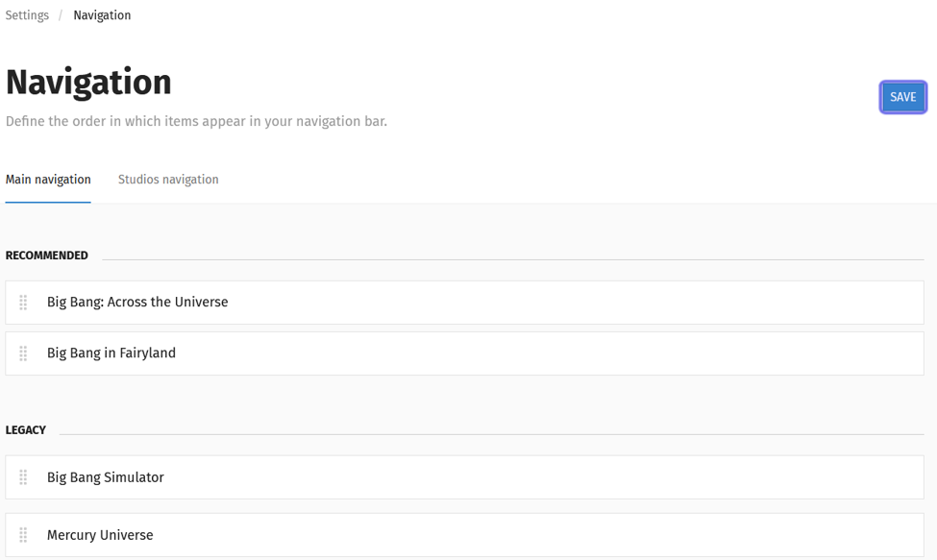
Task: Click the breadcrumb slash separator
Action: pyautogui.click(x=61, y=15)
